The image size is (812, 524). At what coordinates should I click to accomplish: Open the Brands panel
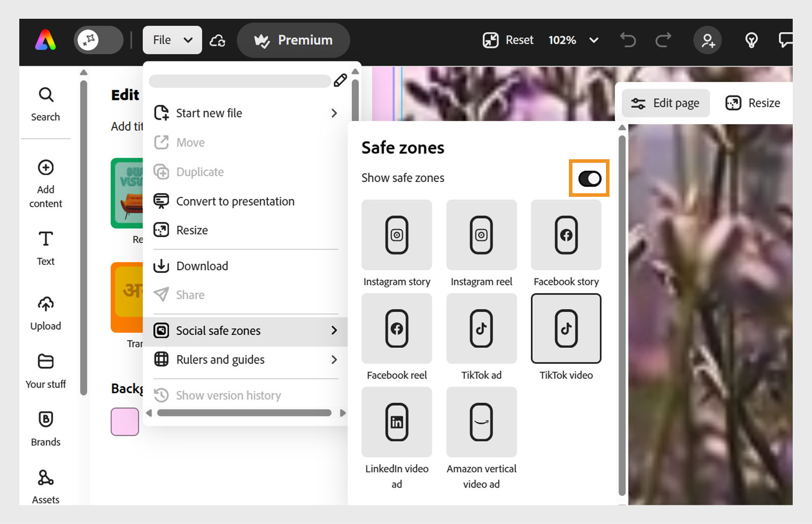point(45,428)
